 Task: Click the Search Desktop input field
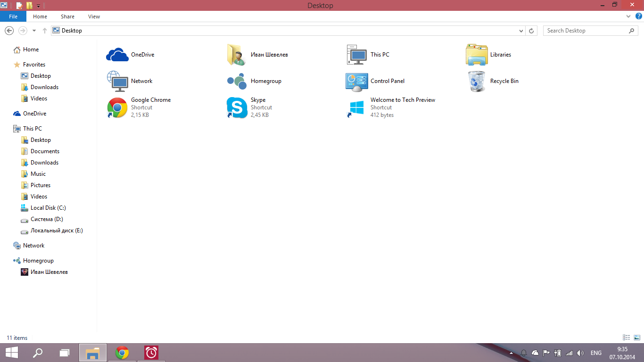point(587,31)
